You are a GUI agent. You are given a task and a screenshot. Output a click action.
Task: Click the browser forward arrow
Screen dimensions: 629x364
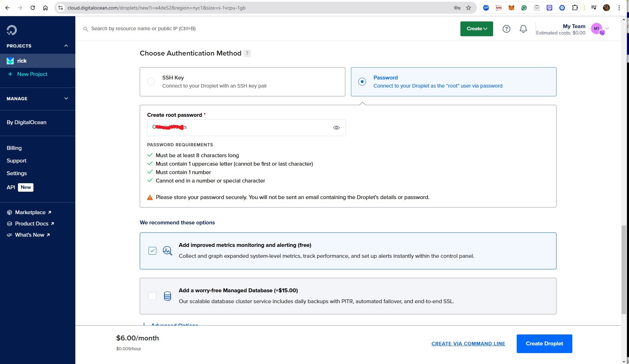(x=20, y=8)
